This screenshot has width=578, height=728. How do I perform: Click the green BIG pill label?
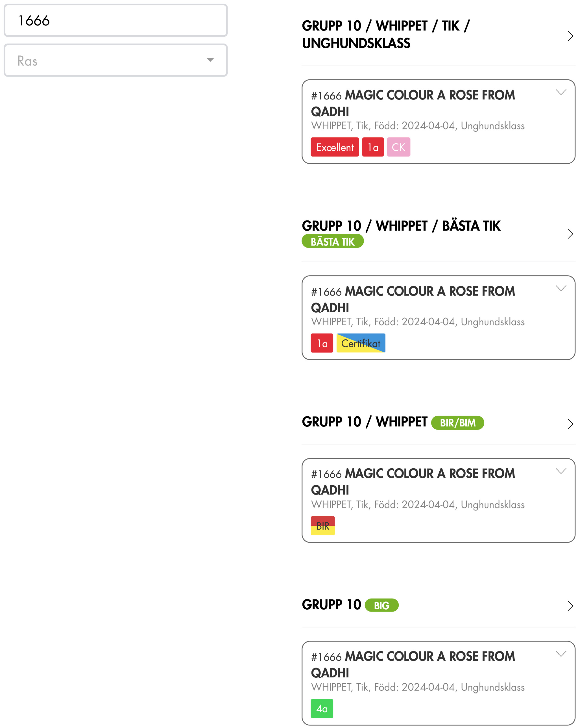[x=381, y=605]
